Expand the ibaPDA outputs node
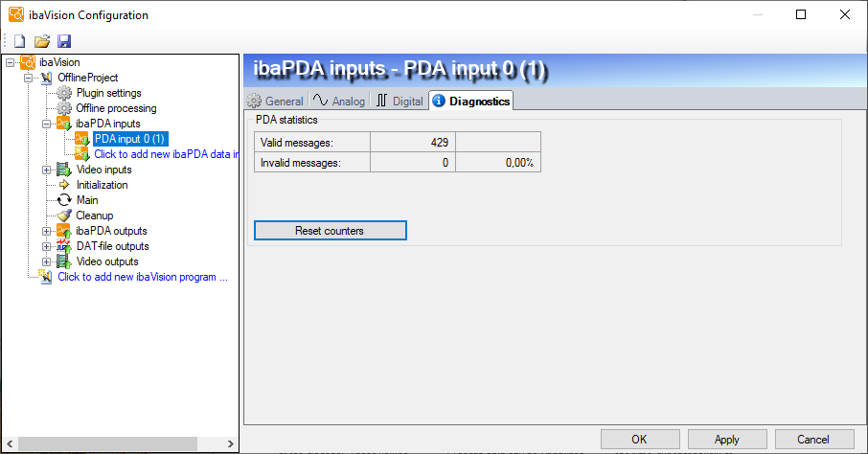Viewport: 868px width, 454px height. pos(47,232)
